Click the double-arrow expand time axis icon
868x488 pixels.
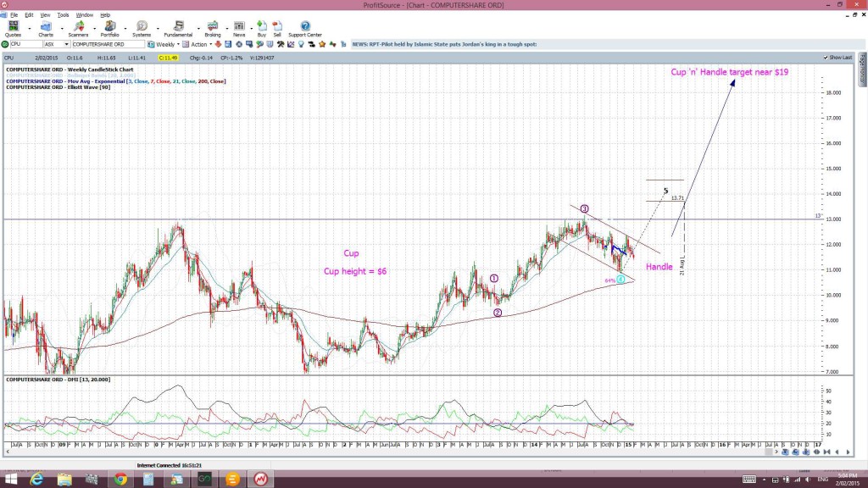tap(816, 452)
